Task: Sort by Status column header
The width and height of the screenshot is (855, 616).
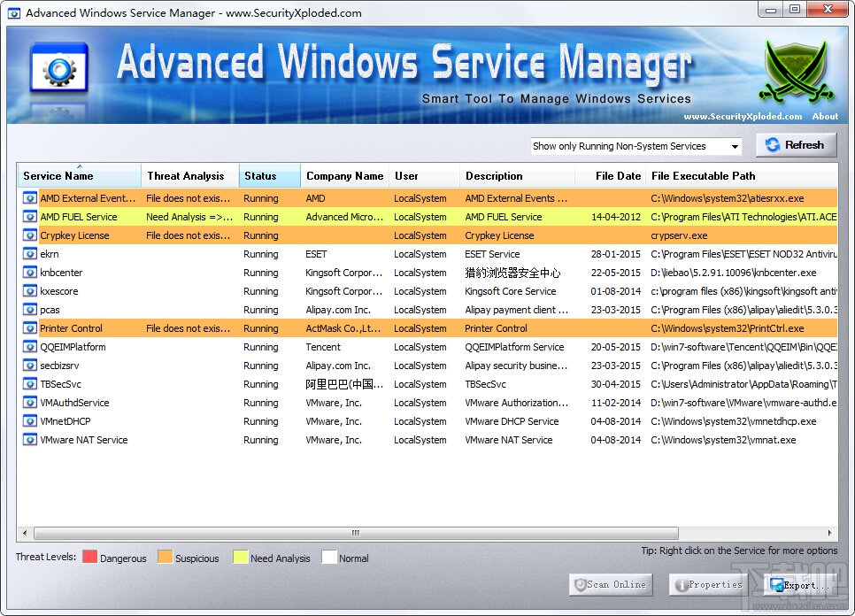Action: pyautogui.click(x=269, y=175)
